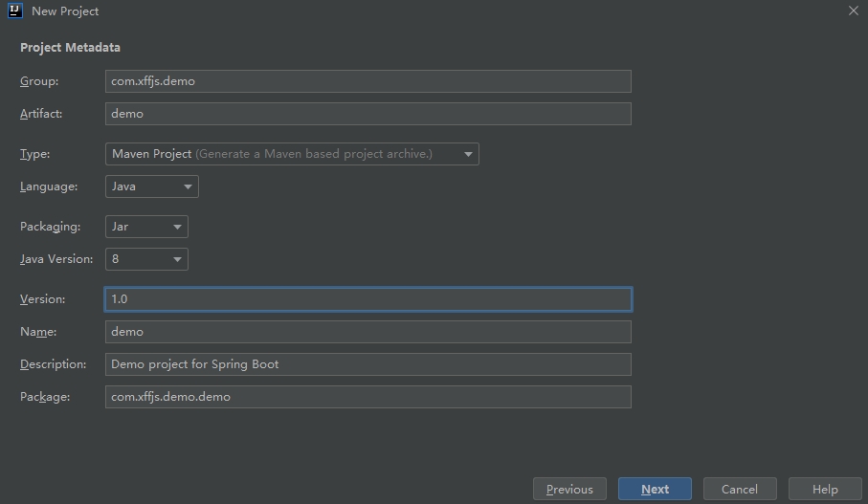Click the Group input field
This screenshot has height=504, width=868.
tap(367, 81)
